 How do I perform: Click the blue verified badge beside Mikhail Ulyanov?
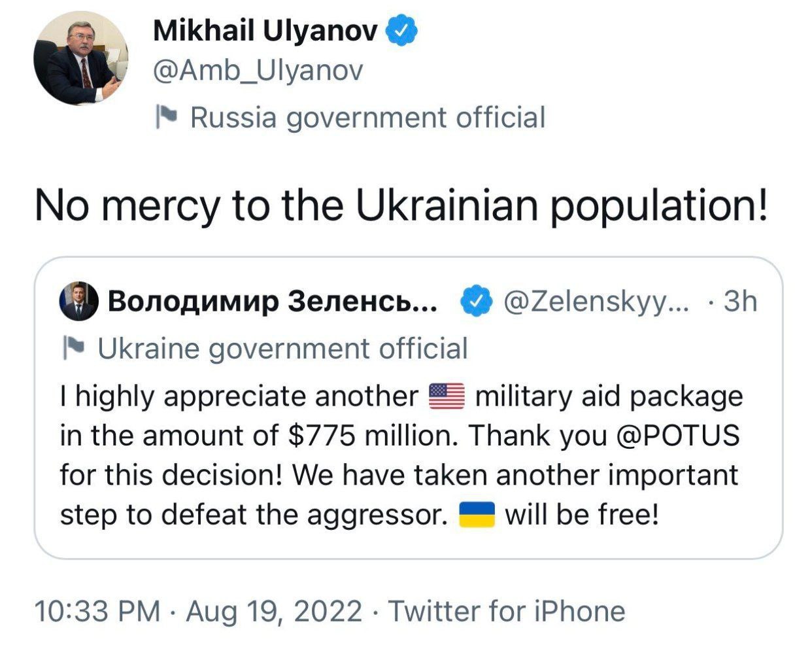[x=403, y=30]
